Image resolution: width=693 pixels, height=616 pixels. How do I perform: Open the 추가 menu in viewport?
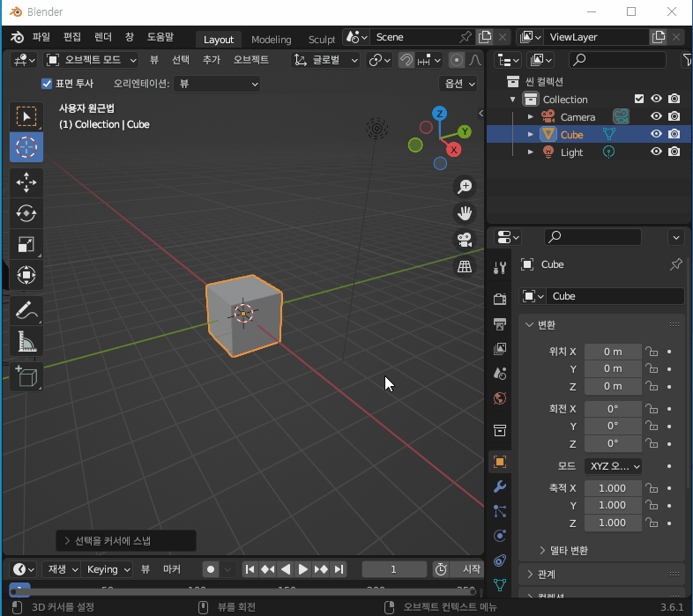tap(212, 60)
